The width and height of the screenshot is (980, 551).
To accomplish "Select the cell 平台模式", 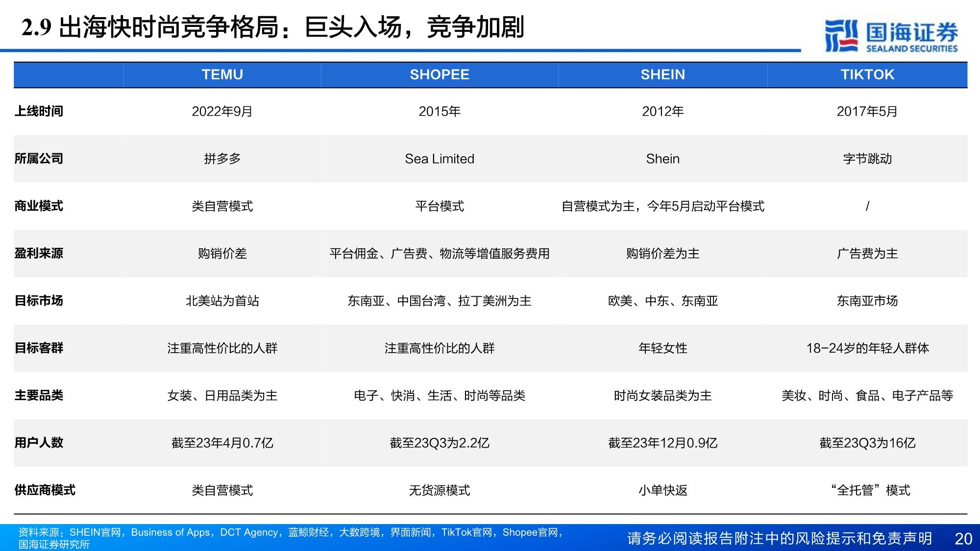I will click(440, 206).
